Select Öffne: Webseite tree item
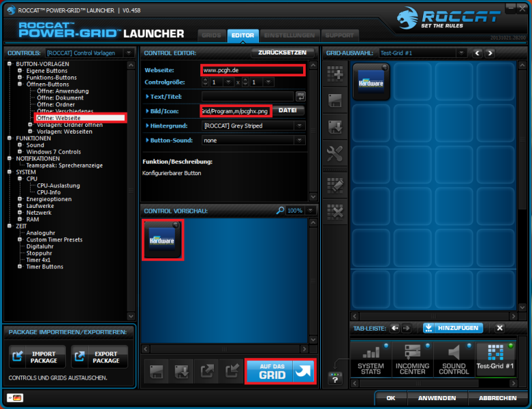532x409 pixels. point(80,118)
